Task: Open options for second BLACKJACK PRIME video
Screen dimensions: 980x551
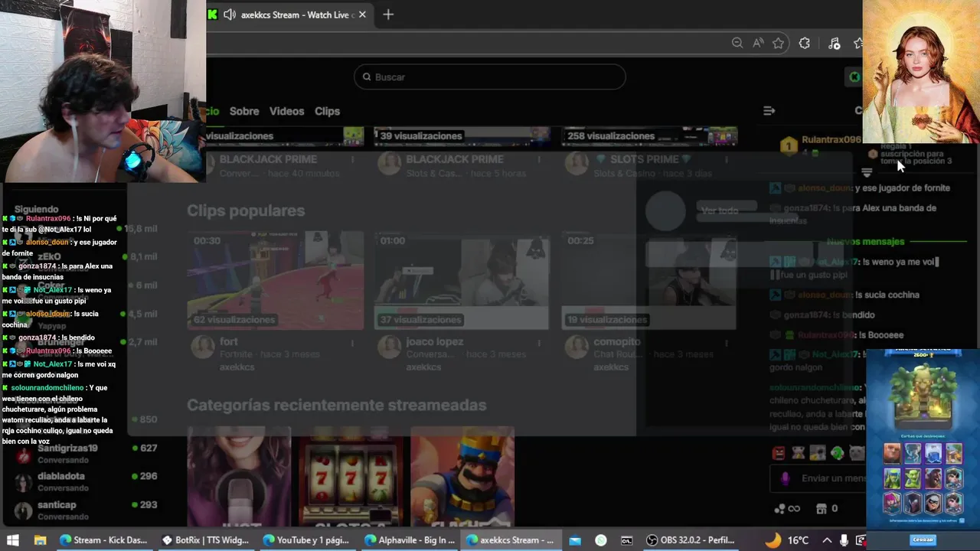Action: click(539, 159)
